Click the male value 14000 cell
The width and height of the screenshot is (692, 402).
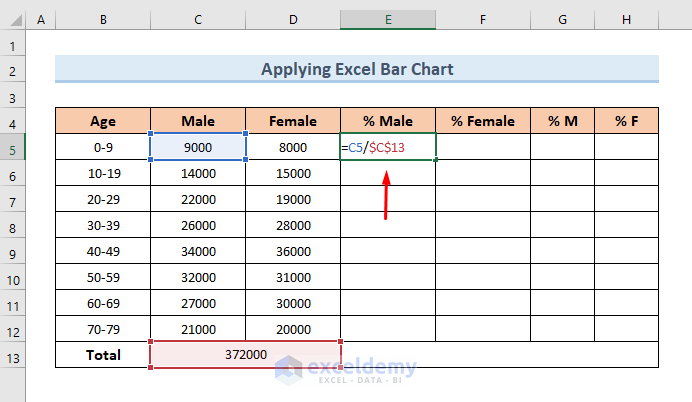198,173
